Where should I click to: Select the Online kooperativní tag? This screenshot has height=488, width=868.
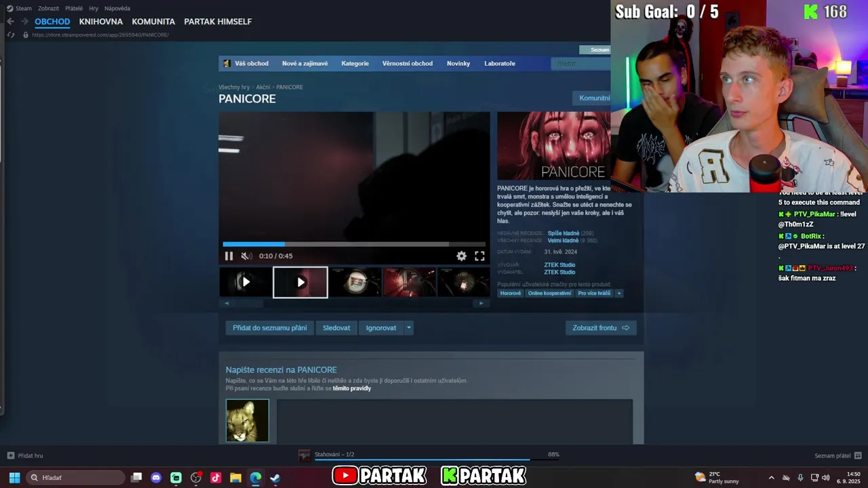pyautogui.click(x=549, y=293)
